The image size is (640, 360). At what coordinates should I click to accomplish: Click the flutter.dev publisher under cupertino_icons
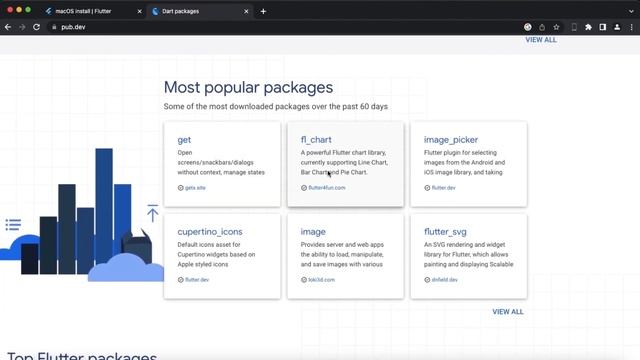tap(197, 280)
